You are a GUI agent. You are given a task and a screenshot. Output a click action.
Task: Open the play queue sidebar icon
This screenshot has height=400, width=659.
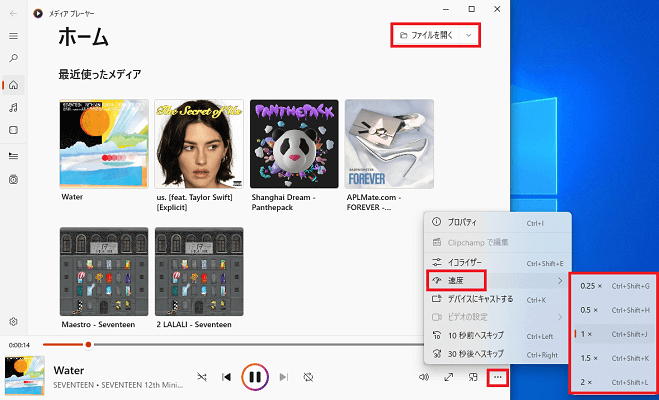[13, 156]
